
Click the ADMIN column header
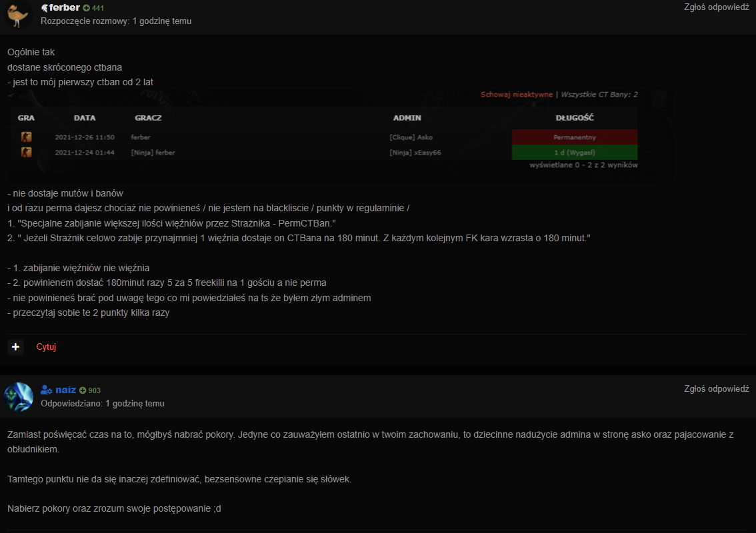coord(407,117)
